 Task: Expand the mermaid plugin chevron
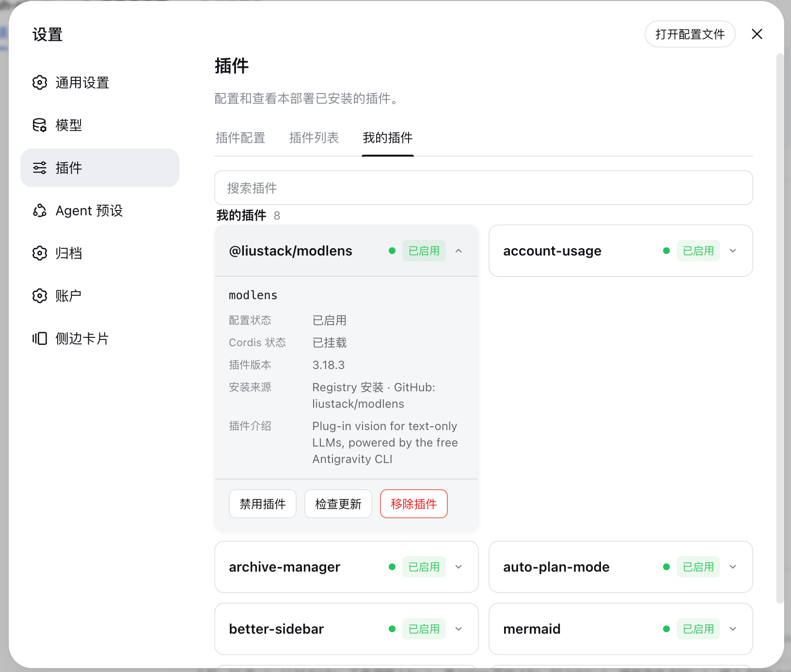click(x=733, y=629)
